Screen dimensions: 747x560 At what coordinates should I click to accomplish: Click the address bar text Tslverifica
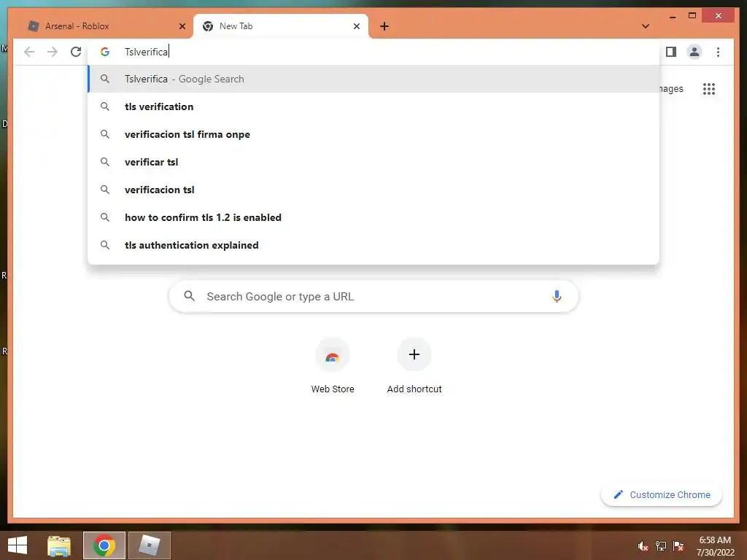146,52
